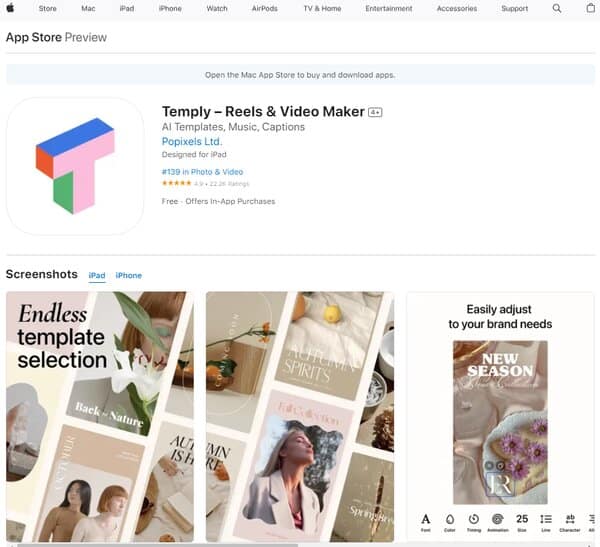
Task: Open the Mac menu item
Action: pyautogui.click(x=88, y=8)
